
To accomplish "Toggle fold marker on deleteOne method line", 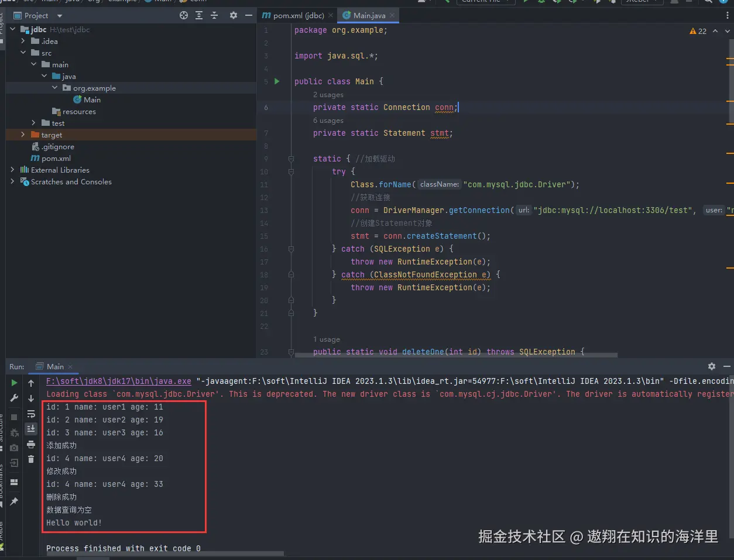I will click(x=291, y=352).
